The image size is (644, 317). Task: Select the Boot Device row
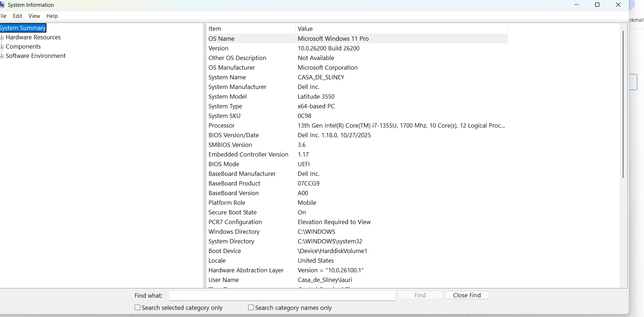(x=357, y=251)
